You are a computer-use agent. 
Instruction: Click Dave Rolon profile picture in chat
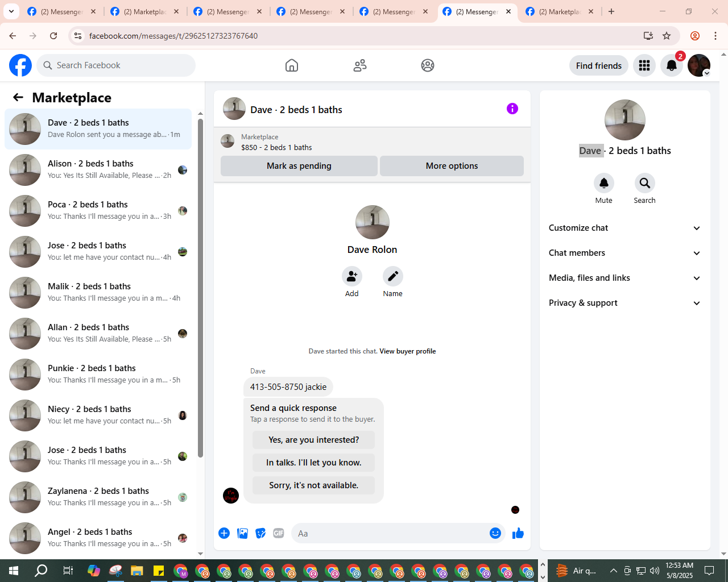(373, 222)
